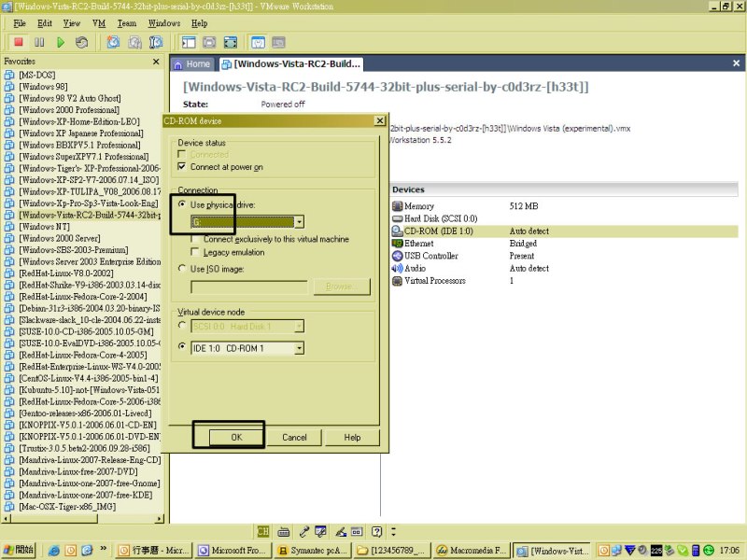Click OK in the CD-ROM device dialog

click(237, 437)
